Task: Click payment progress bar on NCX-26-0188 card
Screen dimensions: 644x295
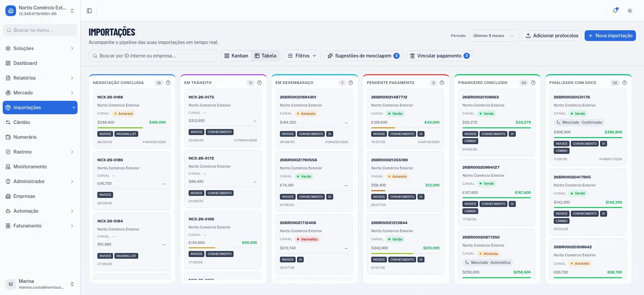Action: (x=132, y=128)
